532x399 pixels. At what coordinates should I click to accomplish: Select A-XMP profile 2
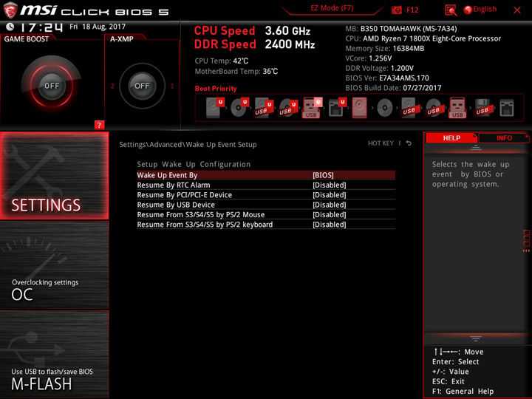click(x=112, y=86)
